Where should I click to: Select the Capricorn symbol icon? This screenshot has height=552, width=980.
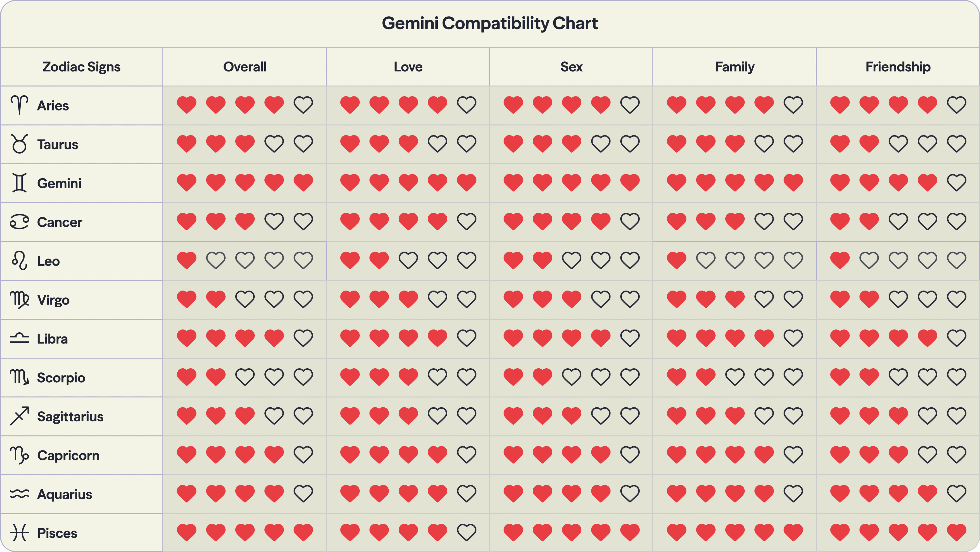pyautogui.click(x=19, y=455)
